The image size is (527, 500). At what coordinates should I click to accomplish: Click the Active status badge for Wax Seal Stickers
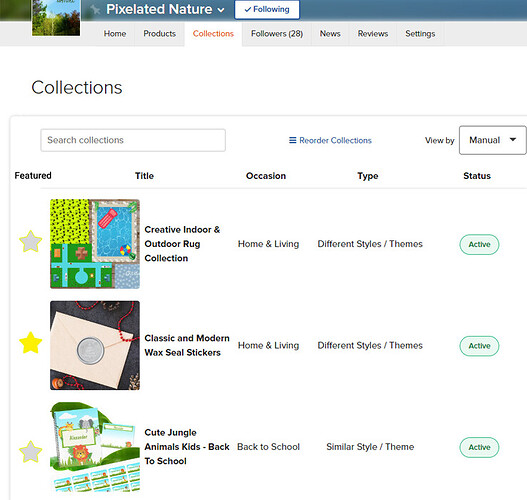pos(479,346)
